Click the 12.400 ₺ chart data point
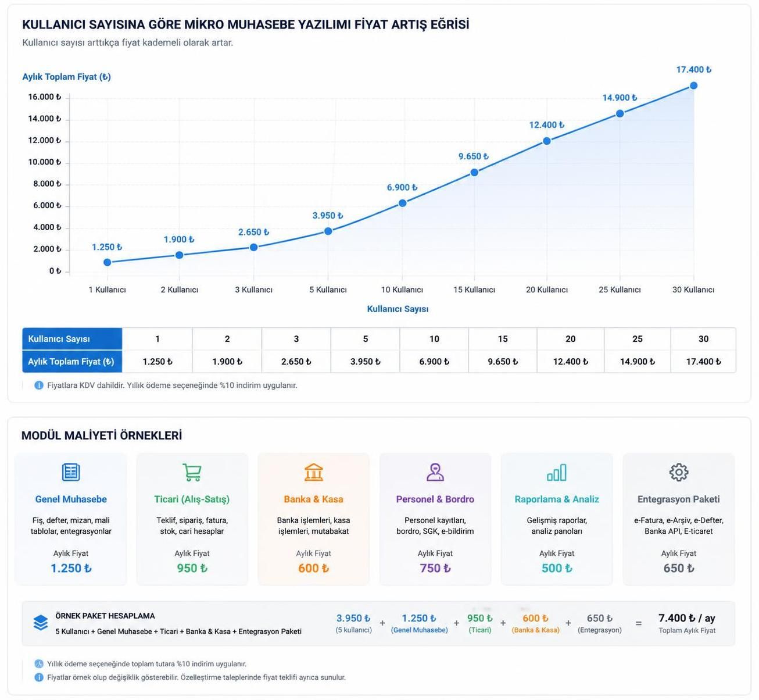Screen dimensions: 759x700 tap(547, 141)
